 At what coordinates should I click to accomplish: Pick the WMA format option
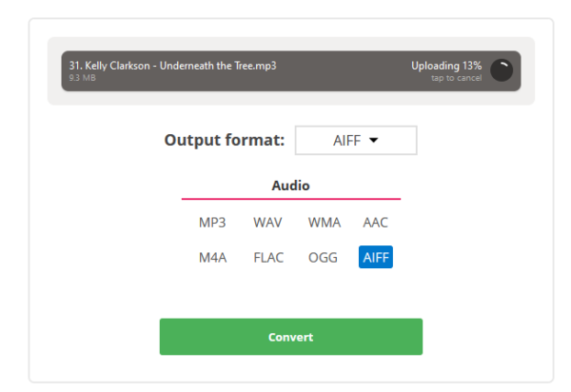click(324, 223)
